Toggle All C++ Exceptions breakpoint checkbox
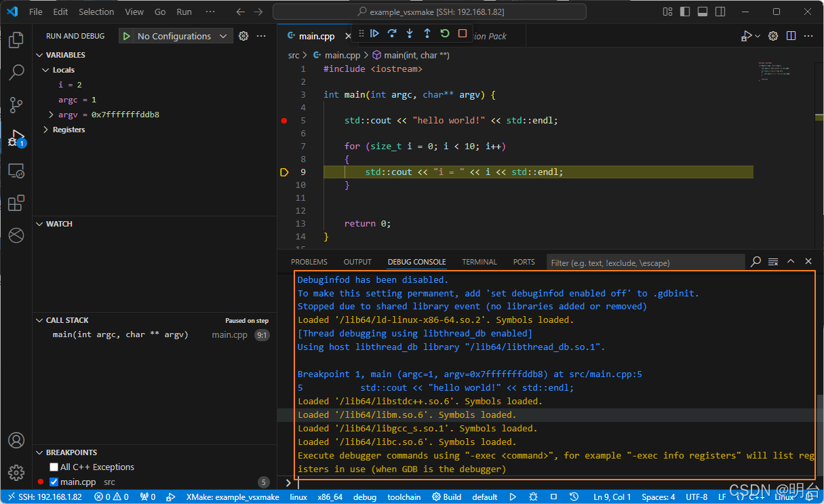Viewport: 824px width, 504px height. 54,467
